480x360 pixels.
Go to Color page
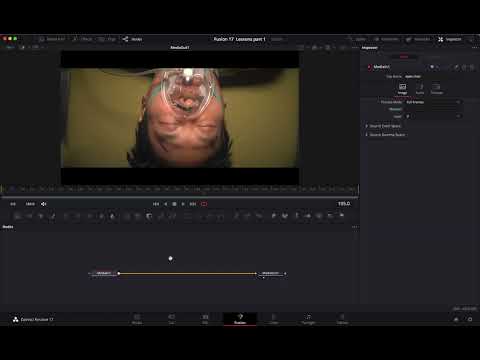point(273,319)
